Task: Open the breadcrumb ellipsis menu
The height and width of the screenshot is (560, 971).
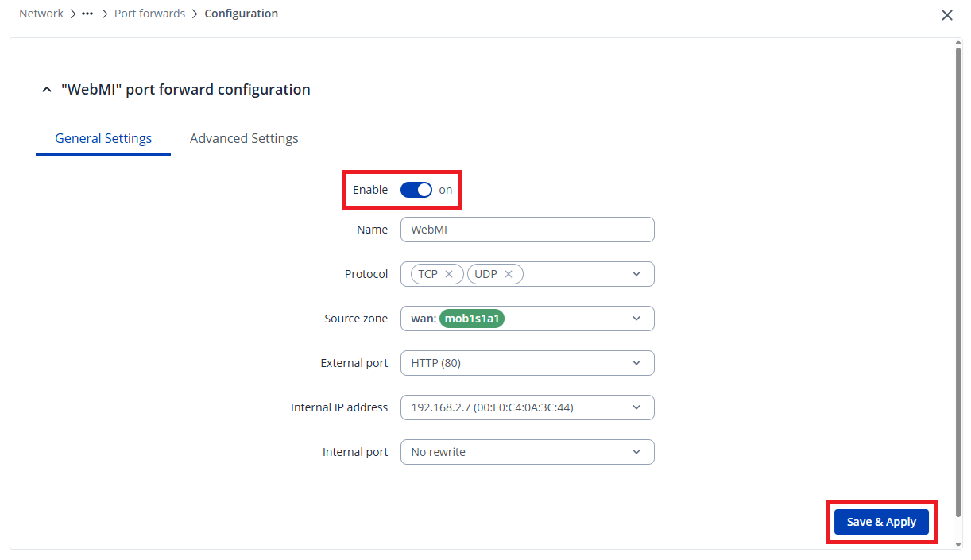Action: (87, 14)
